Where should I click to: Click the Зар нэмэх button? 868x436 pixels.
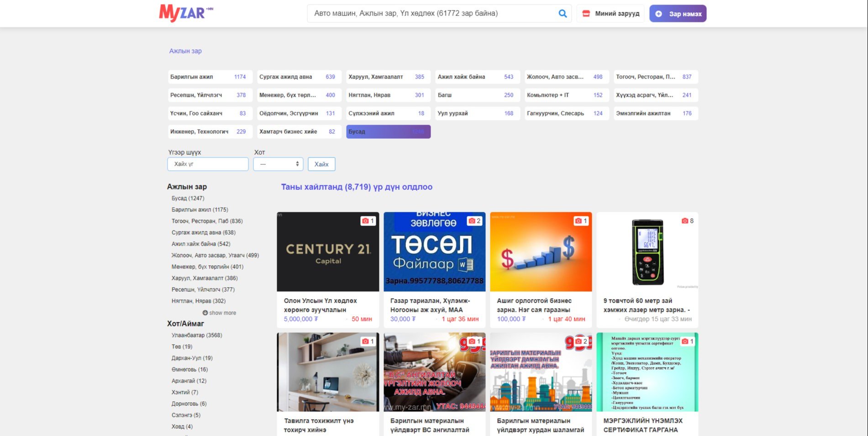click(x=678, y=14)
